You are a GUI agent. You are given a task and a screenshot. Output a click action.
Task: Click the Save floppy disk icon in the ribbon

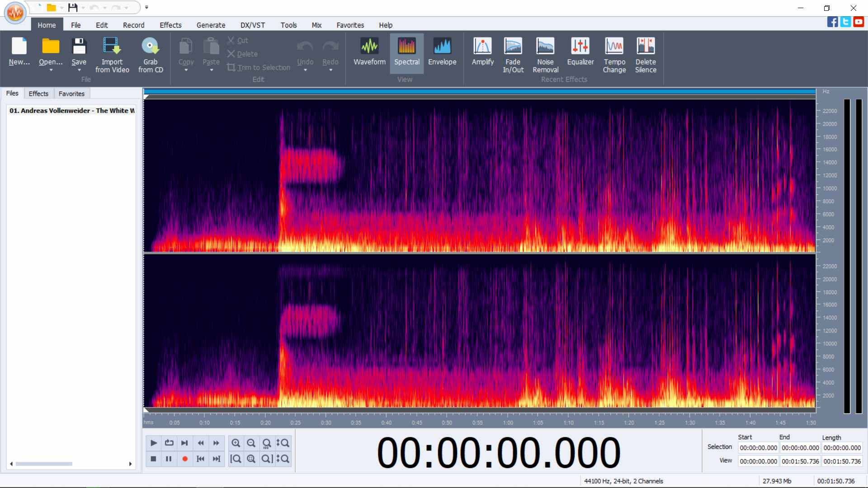tap(79, 46)
